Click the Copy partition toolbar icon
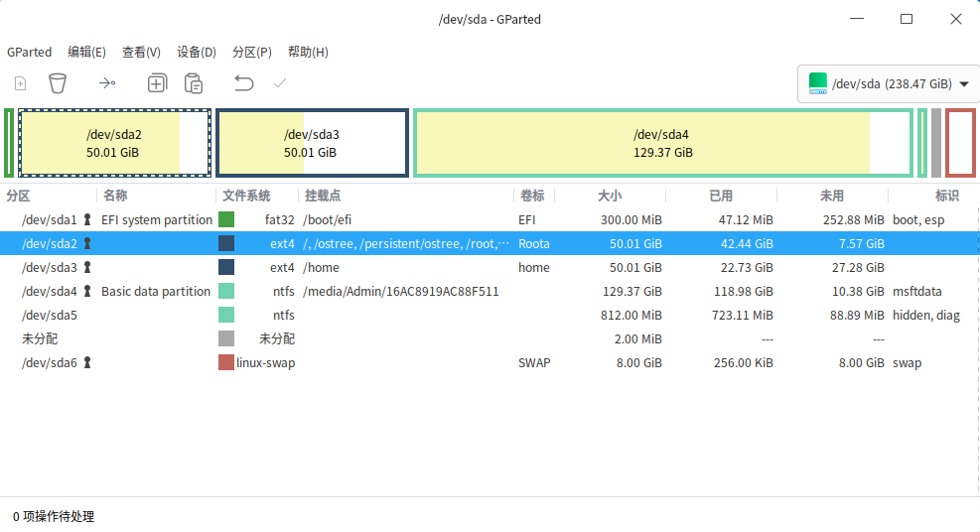Image resolution: width=980 pixels, height=532 pixels. tap(157, 83)
